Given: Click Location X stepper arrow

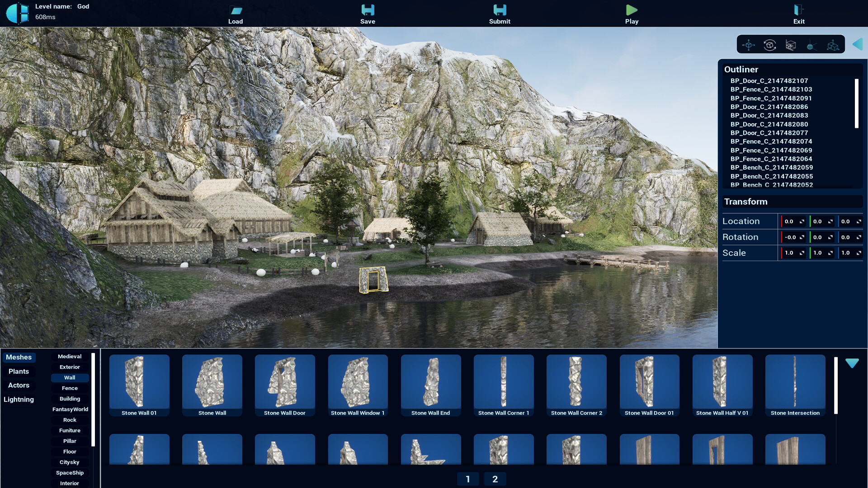Looking at the screenshot, I should tap(802, 221).
